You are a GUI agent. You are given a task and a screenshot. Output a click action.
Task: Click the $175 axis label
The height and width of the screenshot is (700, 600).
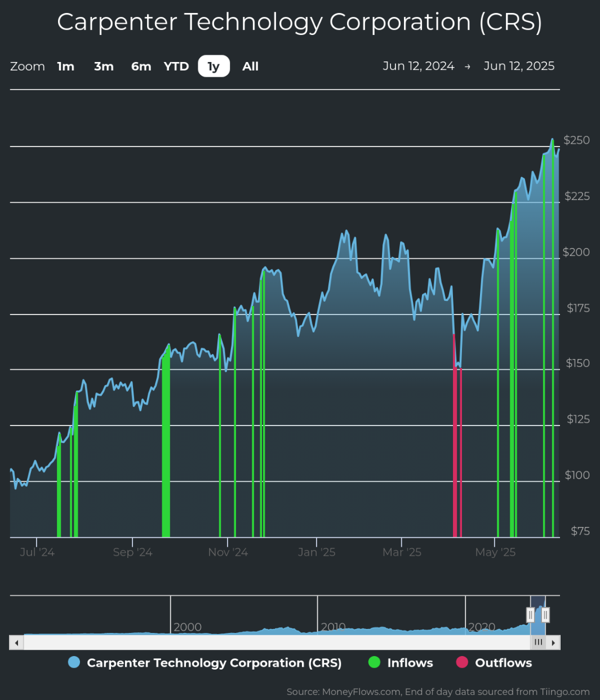(579, 308)
